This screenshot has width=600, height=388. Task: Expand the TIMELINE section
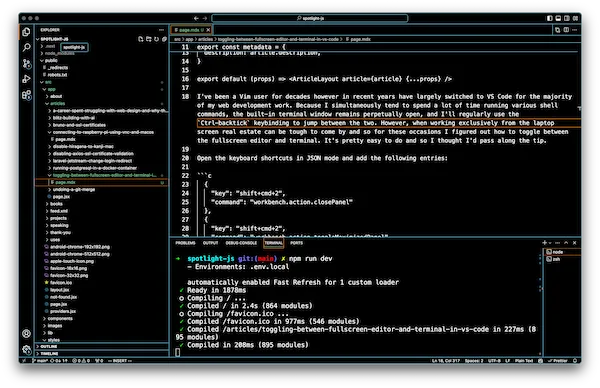pos(102,354)
